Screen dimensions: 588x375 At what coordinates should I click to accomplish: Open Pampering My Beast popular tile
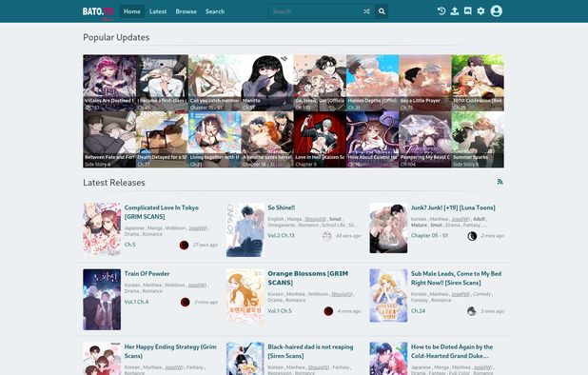[425, 140]
